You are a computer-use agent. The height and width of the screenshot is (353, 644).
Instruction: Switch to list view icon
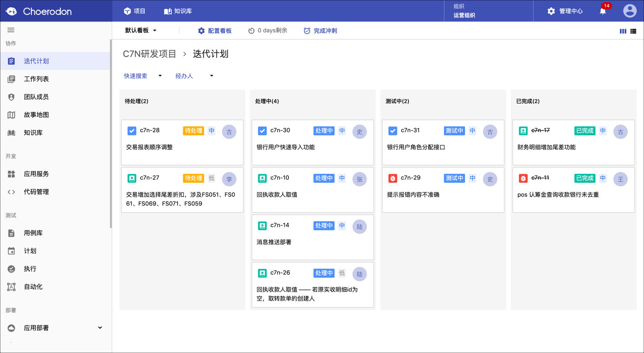coord(633,31)
